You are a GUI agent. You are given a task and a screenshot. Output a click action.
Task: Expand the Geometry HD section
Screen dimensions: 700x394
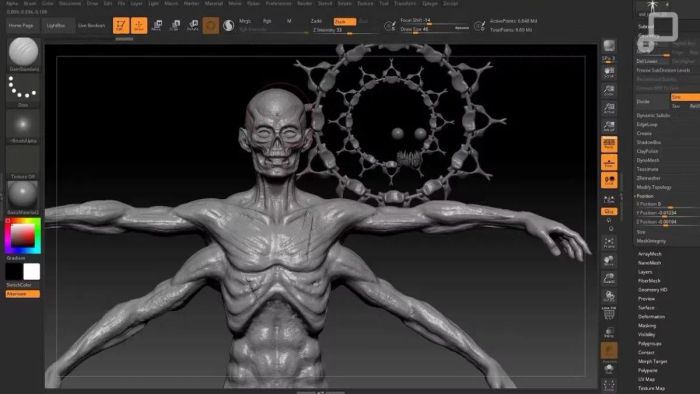(653, 290)
